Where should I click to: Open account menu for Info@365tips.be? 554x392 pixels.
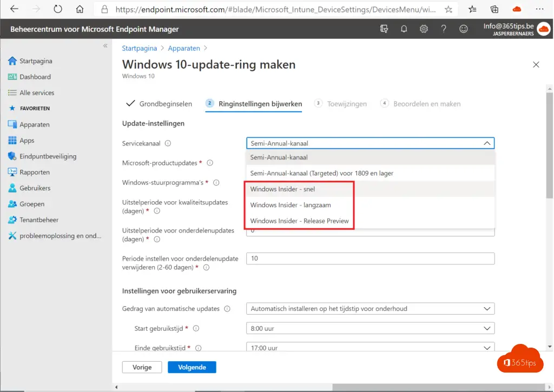pos(517,29)
